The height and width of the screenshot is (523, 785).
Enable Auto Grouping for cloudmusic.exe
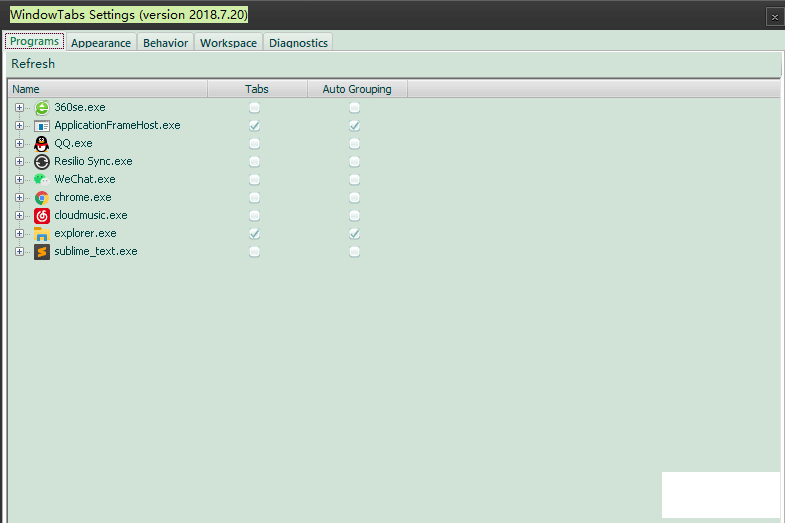[x=354, y=216]
